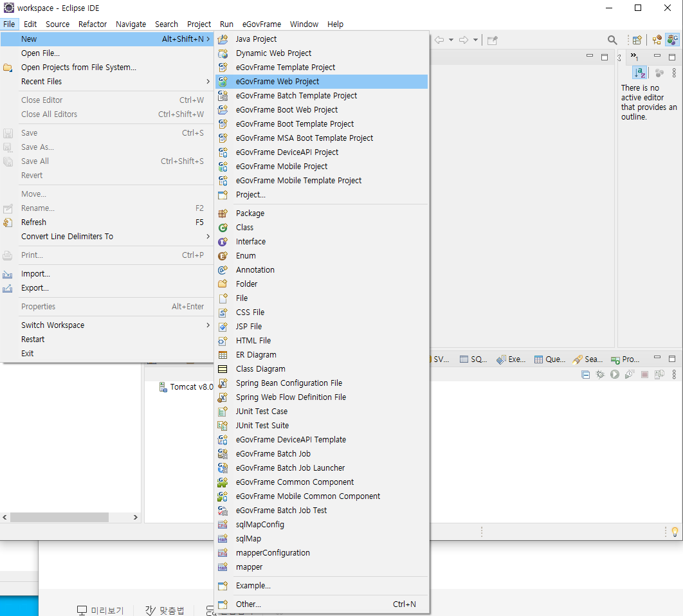Click the Folder icon in the New submenu
The height and width of the screenshot is (616, 683).
click(x=223, y=284)
